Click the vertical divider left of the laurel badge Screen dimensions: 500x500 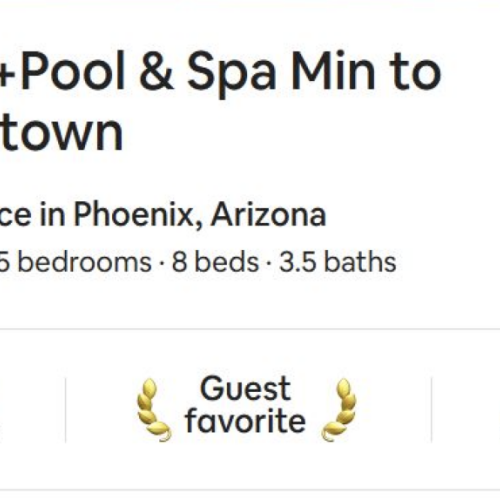[x=66, y=410]
